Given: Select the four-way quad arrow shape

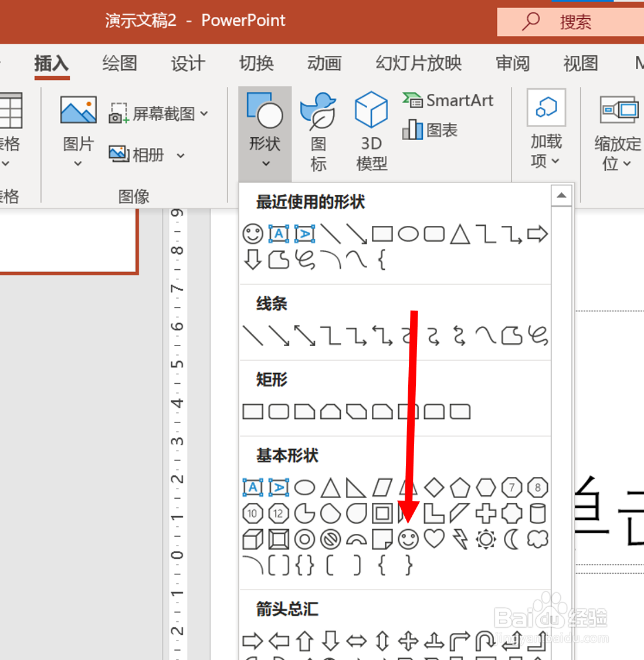Looking at the screenshot, I should point(408,641).
